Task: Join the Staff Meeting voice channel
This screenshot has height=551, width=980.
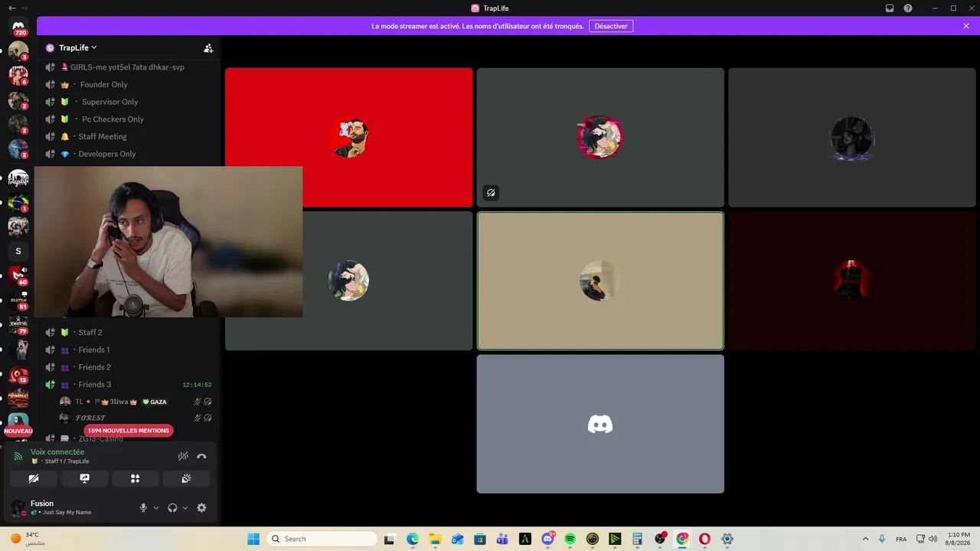Action: click(129, 136)
